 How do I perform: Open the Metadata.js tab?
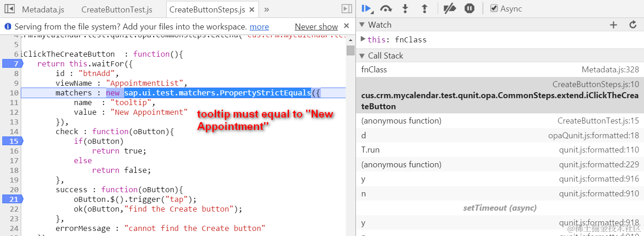[43, 9]
